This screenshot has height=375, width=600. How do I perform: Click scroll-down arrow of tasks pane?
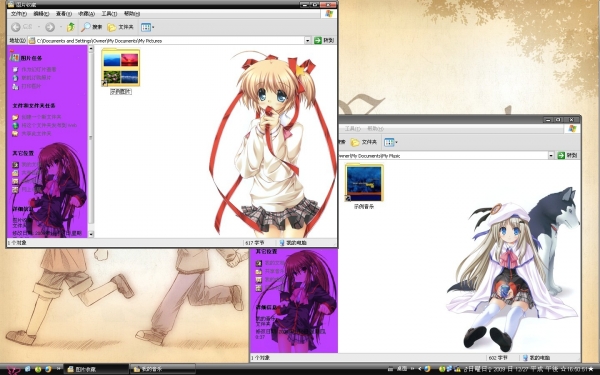pos(91,234)
